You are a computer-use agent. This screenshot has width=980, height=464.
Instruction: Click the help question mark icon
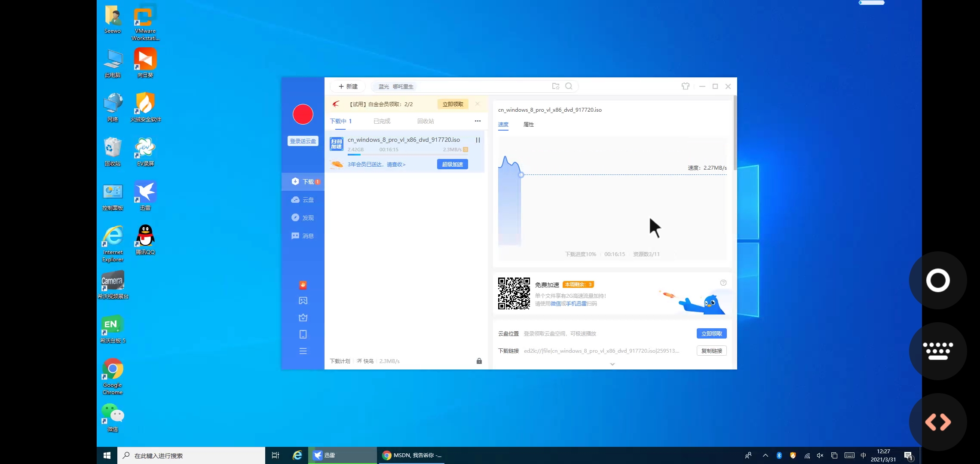coord(723,283)
